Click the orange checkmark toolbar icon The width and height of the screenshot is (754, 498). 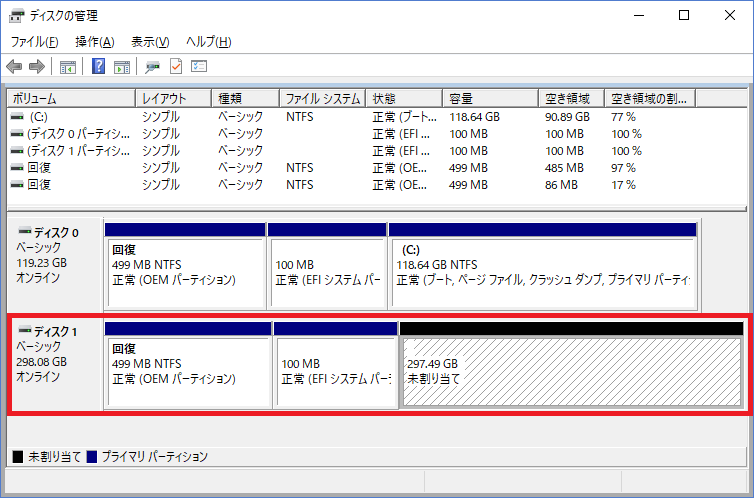click(176, 67)
